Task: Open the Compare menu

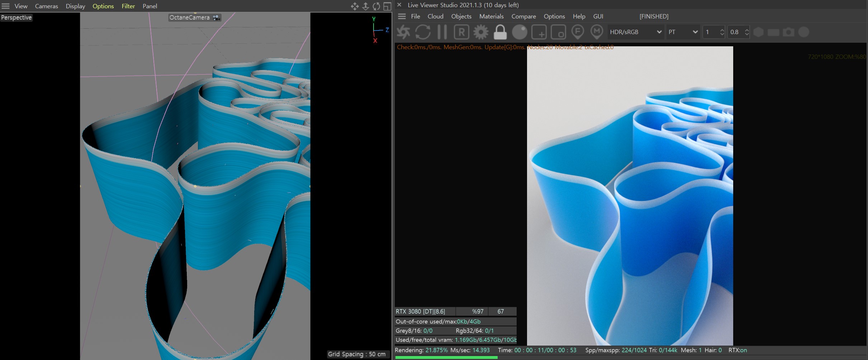Action: (524, 16)
